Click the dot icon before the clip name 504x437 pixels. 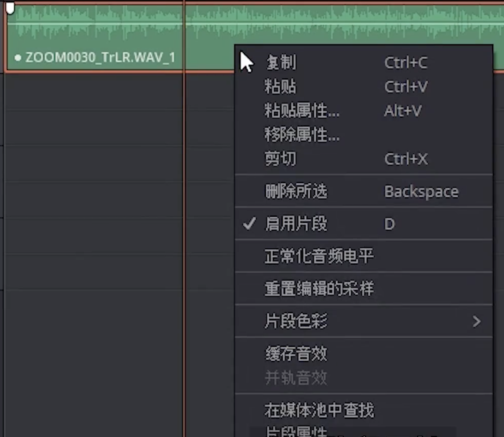(18, 57)
